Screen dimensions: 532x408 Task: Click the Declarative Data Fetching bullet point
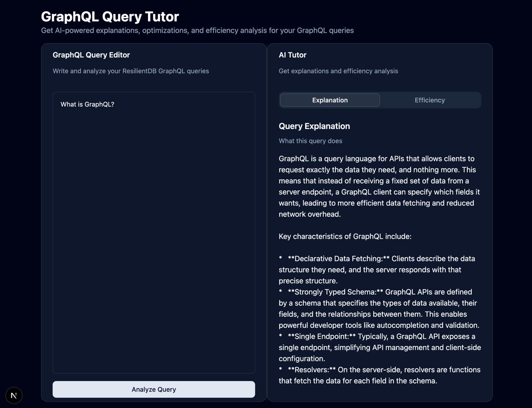376,270
